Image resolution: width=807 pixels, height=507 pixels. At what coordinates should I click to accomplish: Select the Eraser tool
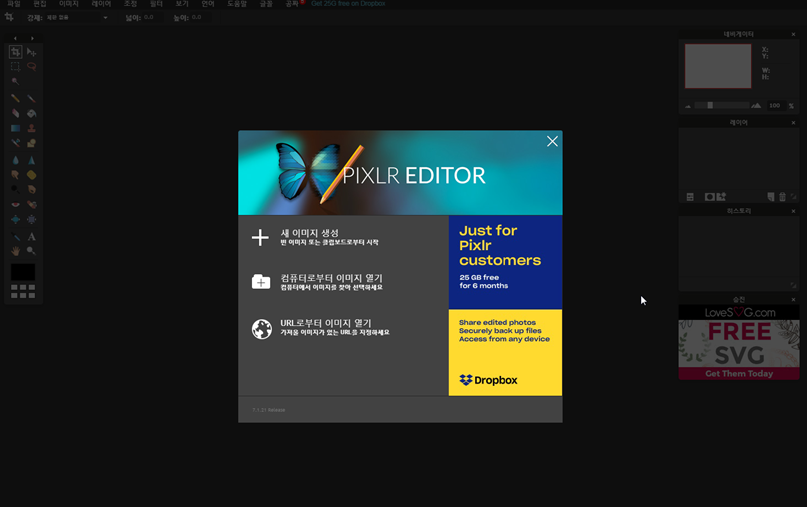click(x=15, y=113)
